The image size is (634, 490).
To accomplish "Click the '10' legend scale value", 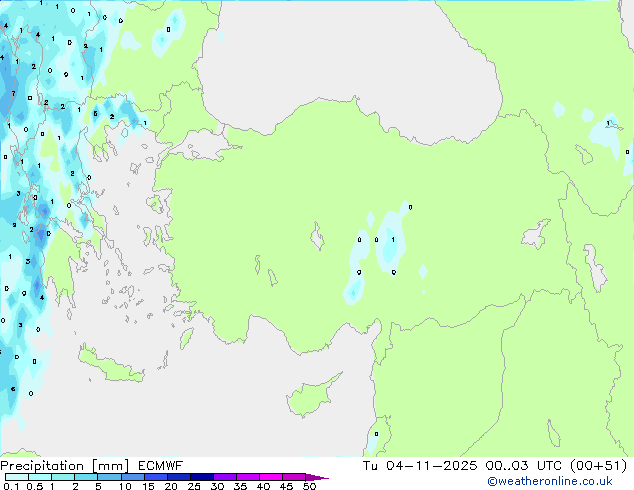I will coord(125,486).
